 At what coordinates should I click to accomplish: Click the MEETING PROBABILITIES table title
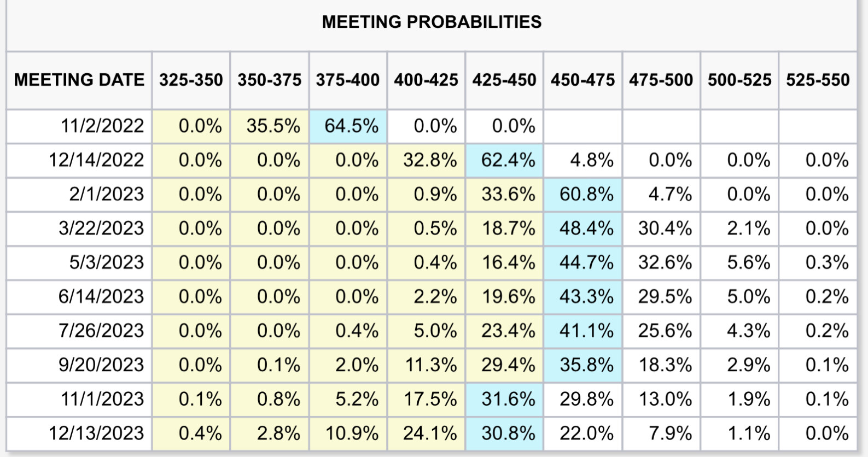coord(432,22)
